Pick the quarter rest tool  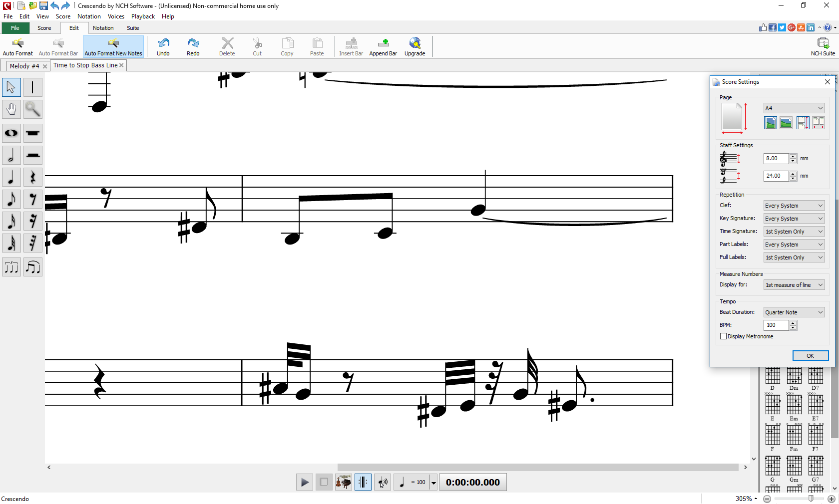pos(32,177)
